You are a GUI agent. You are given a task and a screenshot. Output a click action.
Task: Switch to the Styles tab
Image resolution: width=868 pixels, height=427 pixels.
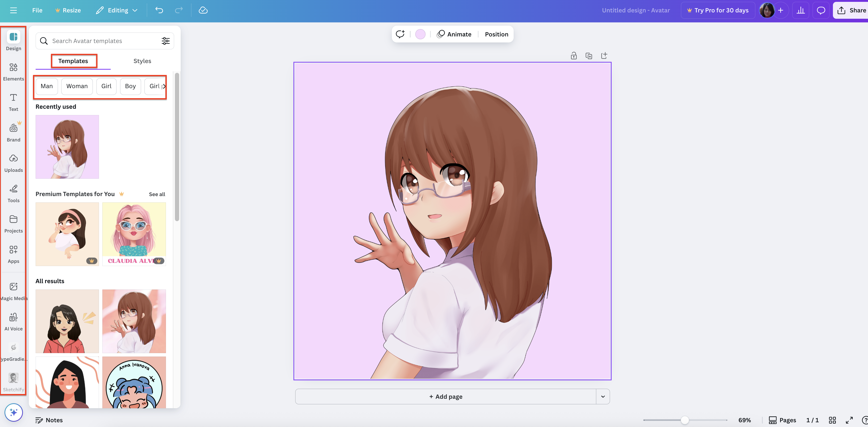tap(142, 61)
